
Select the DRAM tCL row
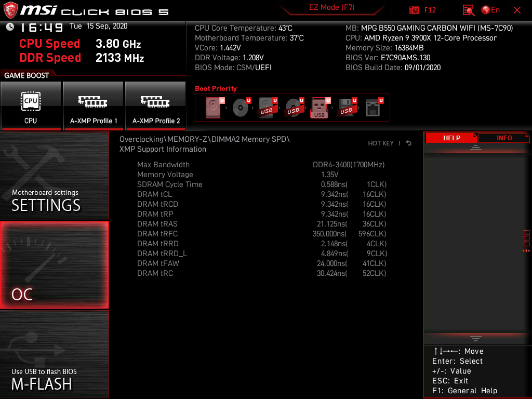(x=261, y=194)
